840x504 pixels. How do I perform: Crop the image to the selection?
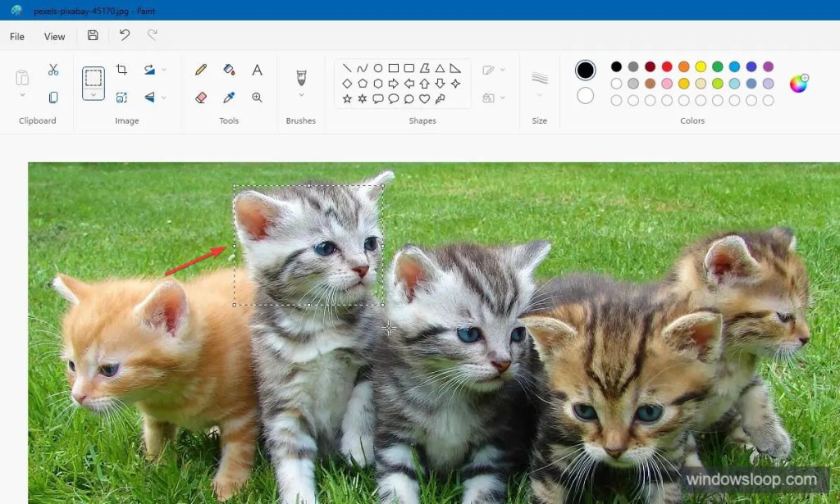point(121,69)
